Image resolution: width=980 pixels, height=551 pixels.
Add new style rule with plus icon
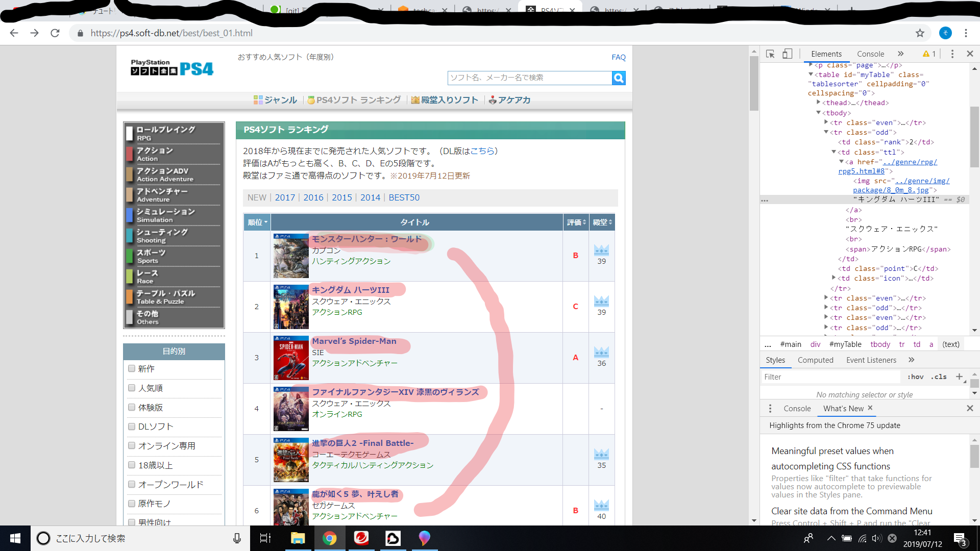point(959,377)
